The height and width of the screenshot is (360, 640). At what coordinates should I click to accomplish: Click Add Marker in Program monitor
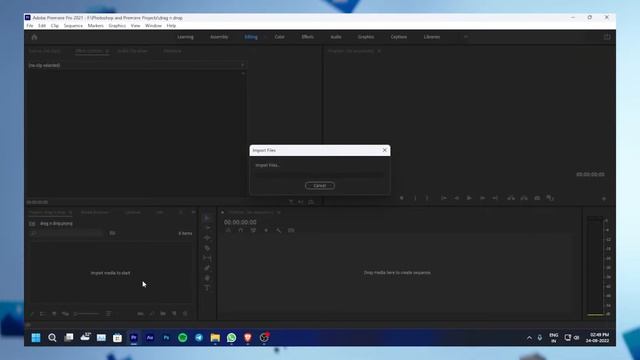pyautogui.click(x=402, y=198)
